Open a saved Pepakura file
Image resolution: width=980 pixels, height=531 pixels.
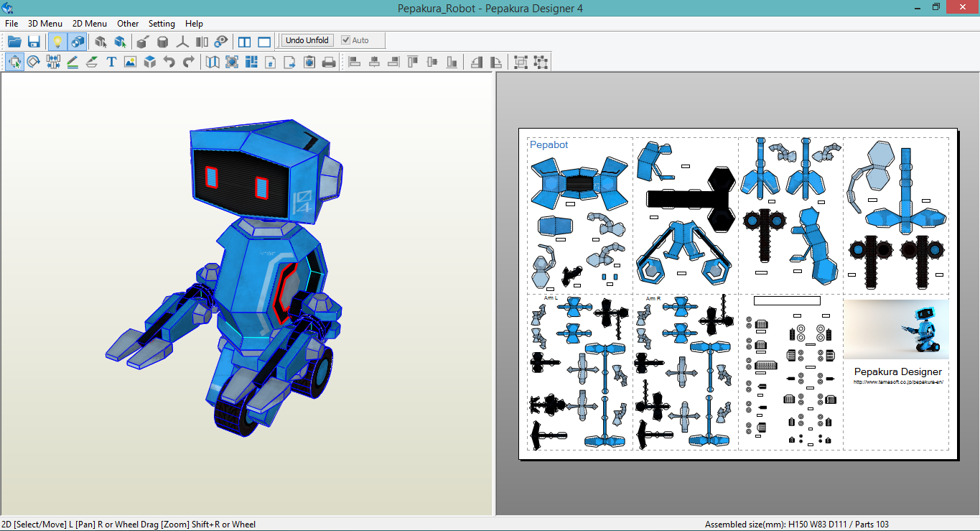[x=14, y=41]
